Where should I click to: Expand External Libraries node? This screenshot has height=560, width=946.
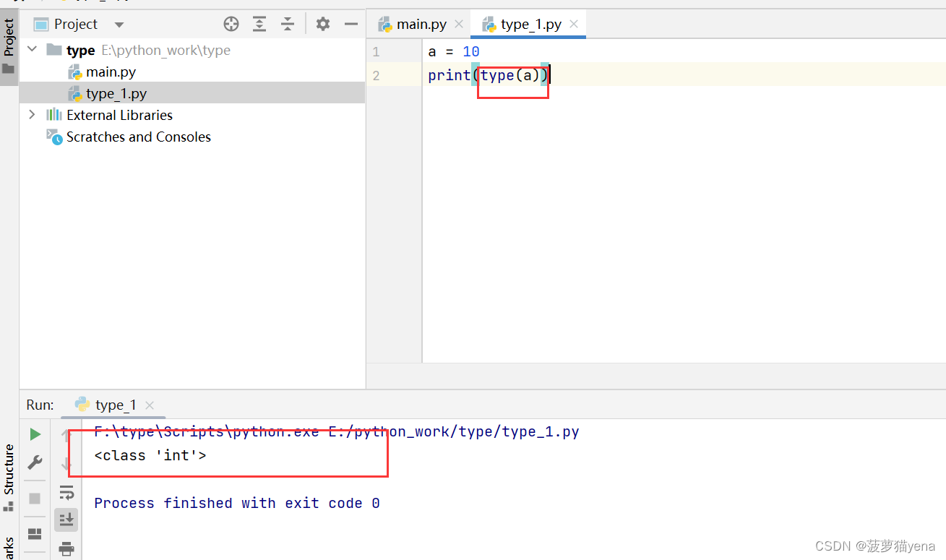32,115
